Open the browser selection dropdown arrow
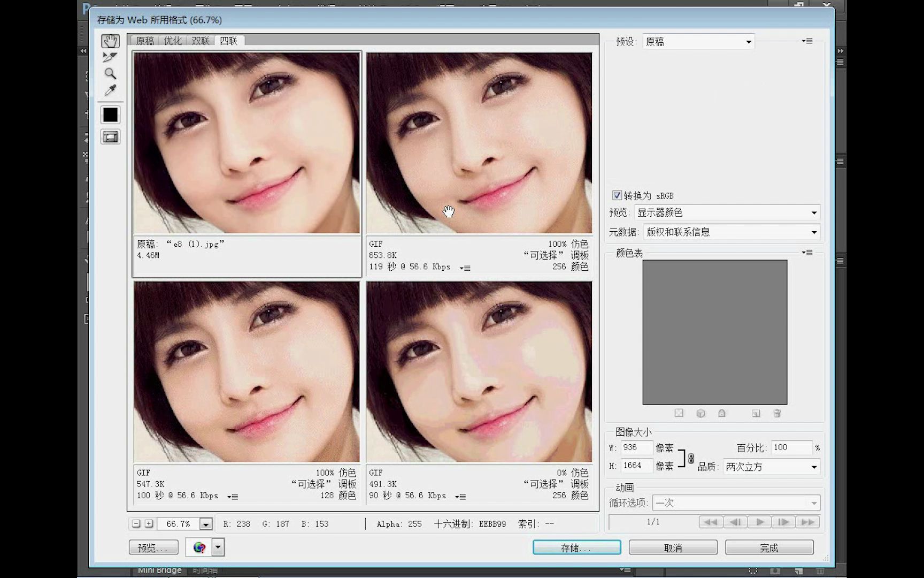The height and width of the screenshot is (578, 924). pos(218,547)
